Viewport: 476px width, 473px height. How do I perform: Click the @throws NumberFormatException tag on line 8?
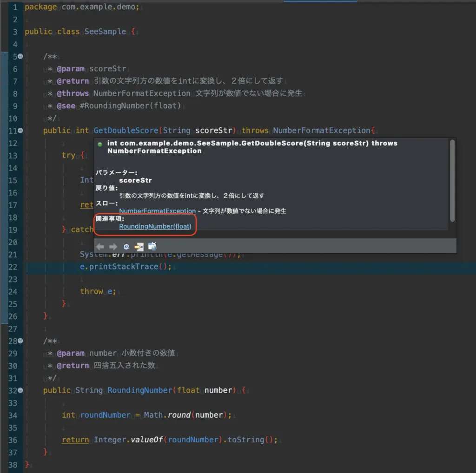124,93
